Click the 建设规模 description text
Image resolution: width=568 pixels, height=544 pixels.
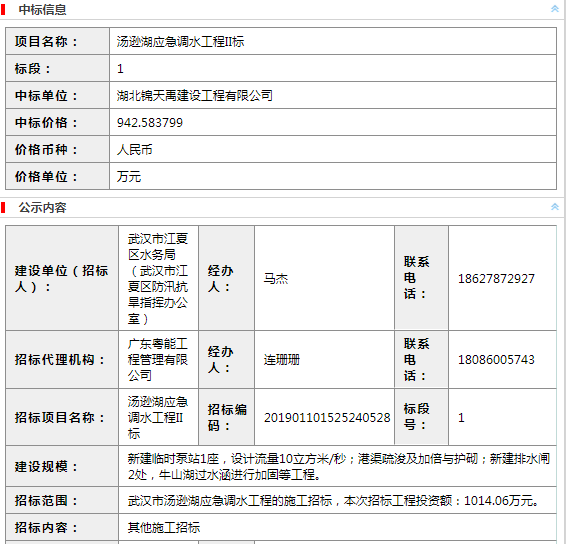point(339,466)
